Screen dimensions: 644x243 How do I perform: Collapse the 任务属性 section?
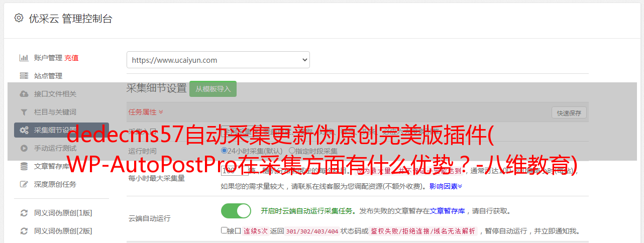(x=146, y=112)
